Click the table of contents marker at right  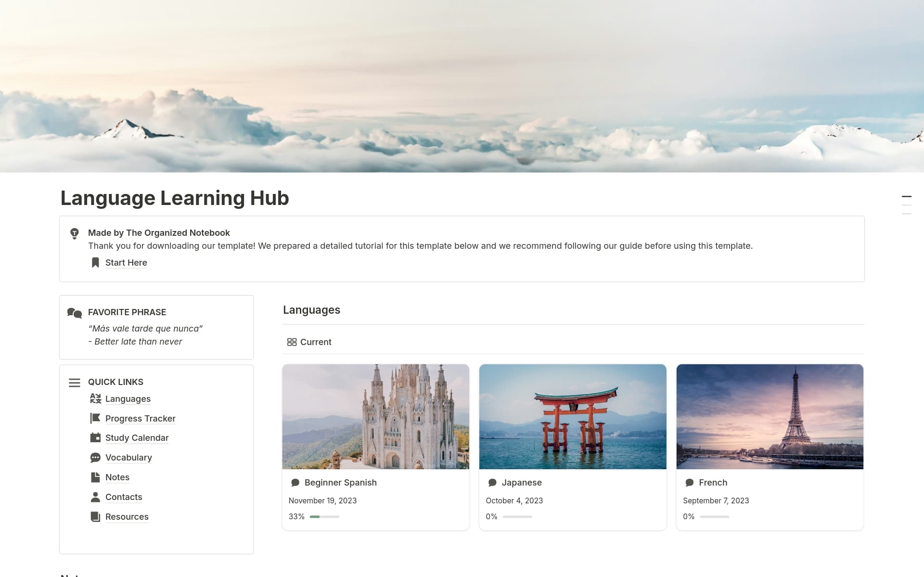(x=906, y=197)
